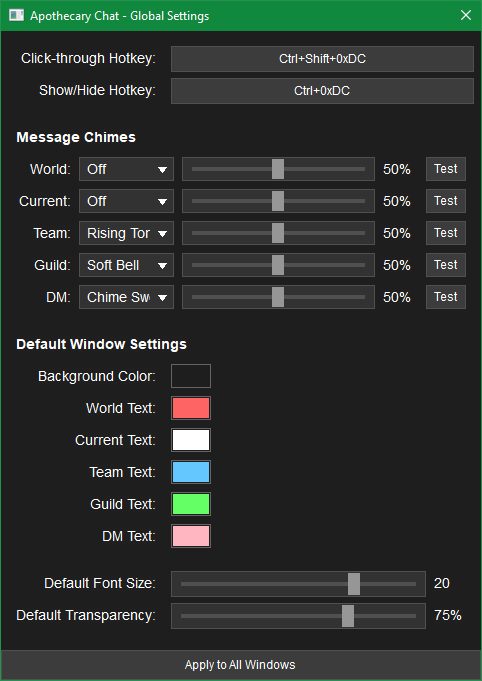
Task: Adjust the World chime volume slider
Action: 278,169
